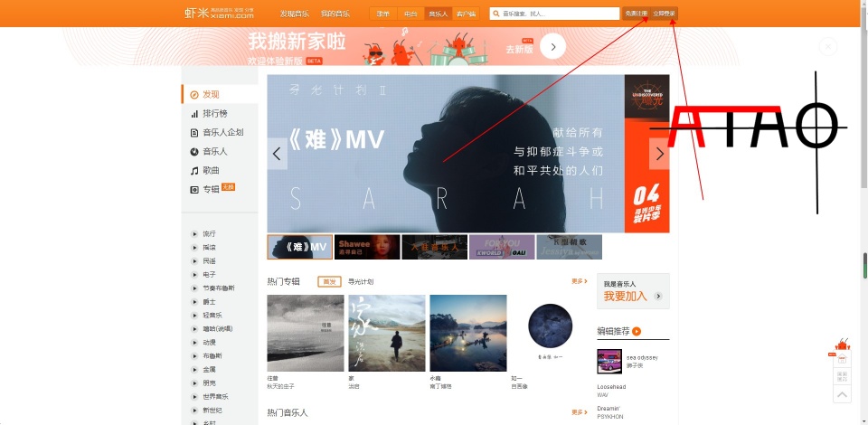Select the Jessiya carousel thumbnail
The image size is (868, 425).
pyautogui.click(x=569, y=247)
